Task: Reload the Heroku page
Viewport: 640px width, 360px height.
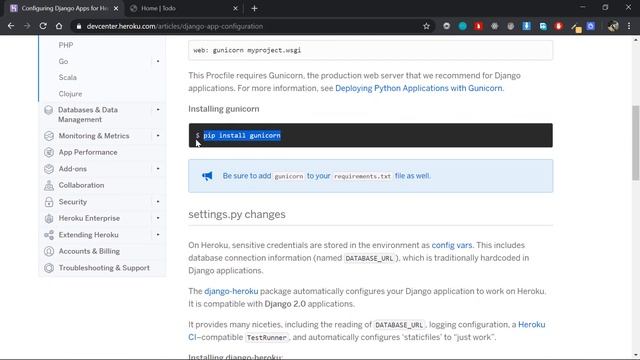Action: 43,26
